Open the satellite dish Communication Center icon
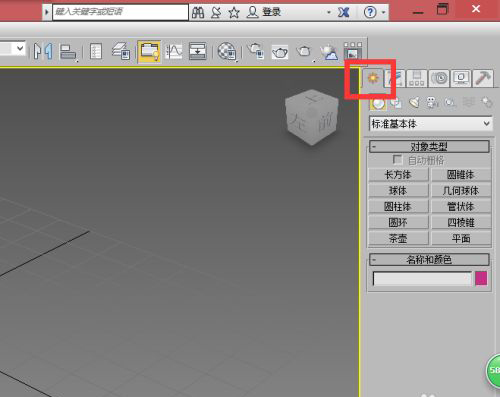Screen dimensions: 500x397 click(216, 13)
